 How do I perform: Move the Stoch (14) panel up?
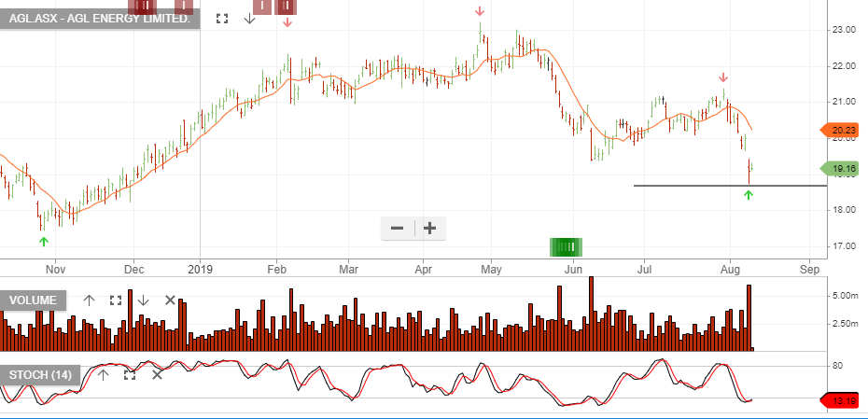103,374
